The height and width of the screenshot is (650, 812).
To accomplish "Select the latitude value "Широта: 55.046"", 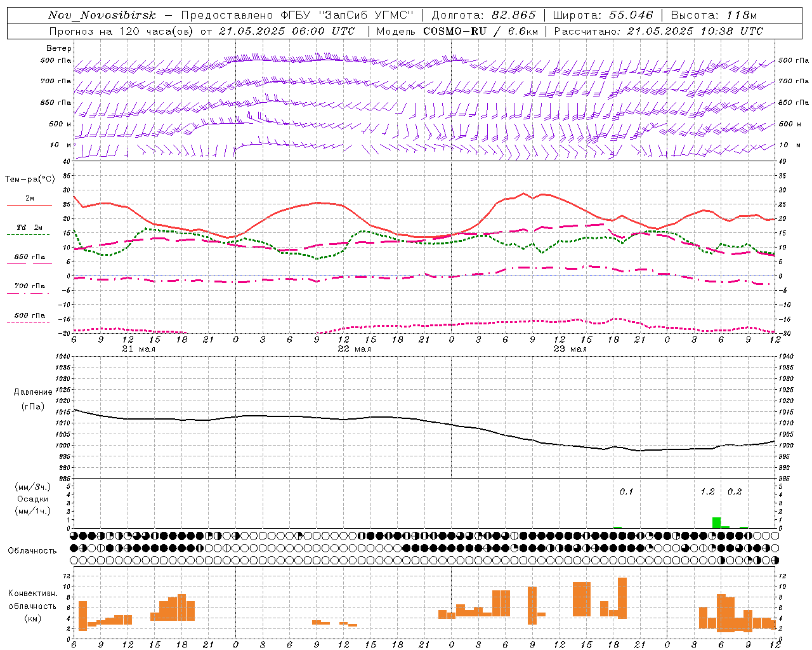I will point(603,15).
